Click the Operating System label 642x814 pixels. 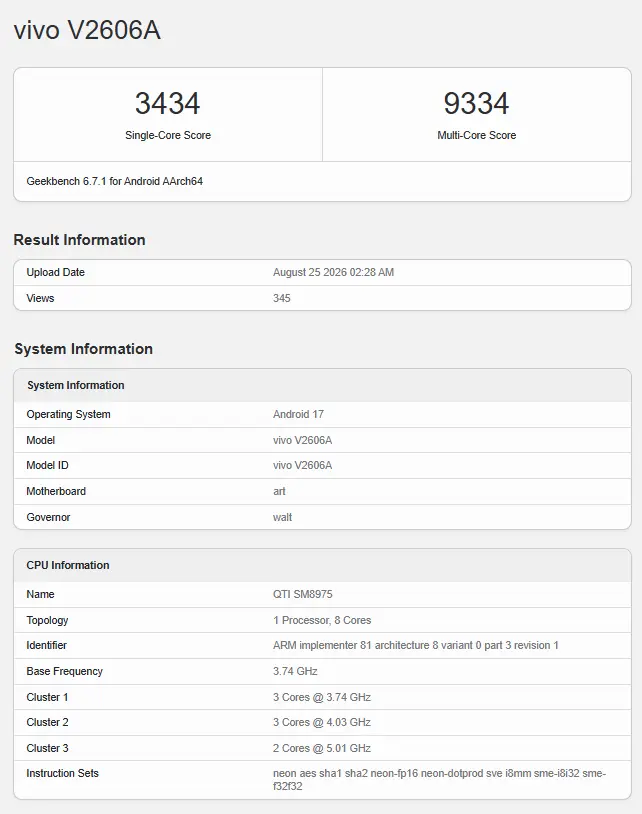click(69, 414)
